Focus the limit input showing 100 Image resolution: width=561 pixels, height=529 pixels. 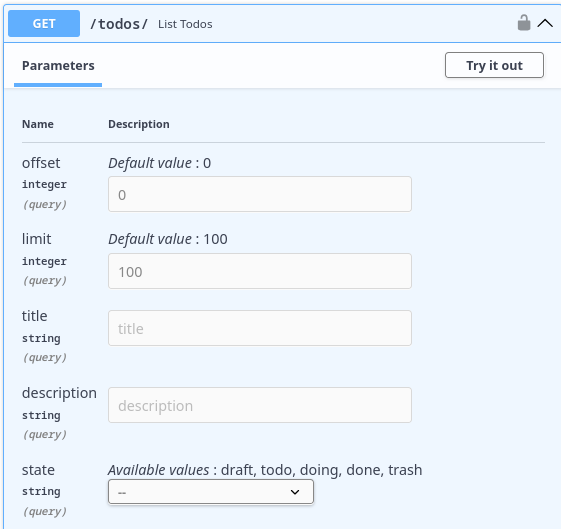pos(260,271)
